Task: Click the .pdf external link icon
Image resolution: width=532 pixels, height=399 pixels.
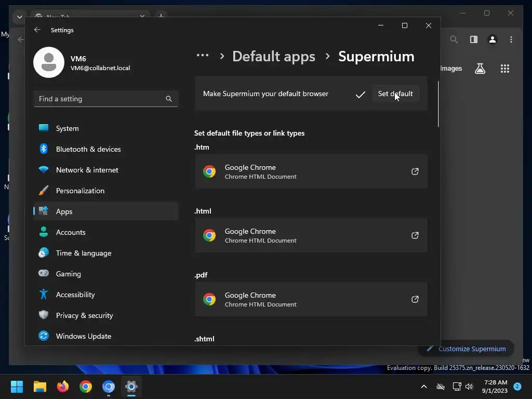Action: pos(415,299)
